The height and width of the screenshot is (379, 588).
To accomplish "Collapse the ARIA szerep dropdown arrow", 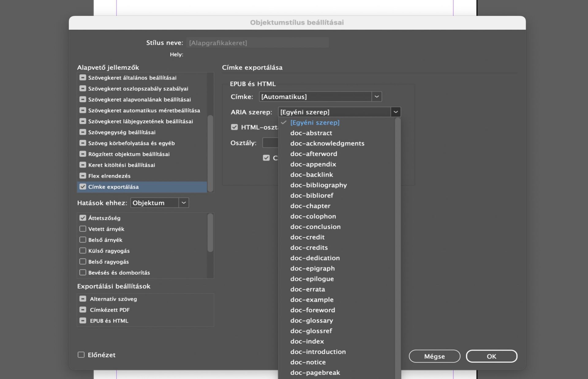I will coord(395,112).
